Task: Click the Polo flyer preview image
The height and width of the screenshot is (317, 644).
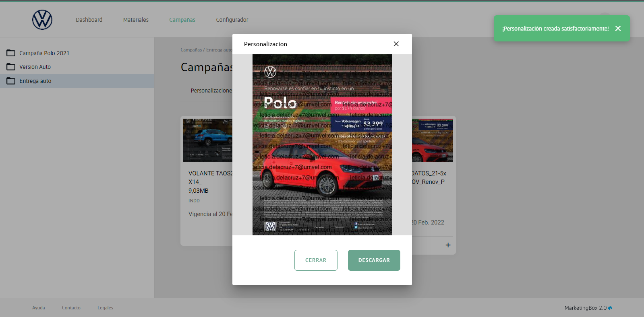Action: click(x=322, y=145)
